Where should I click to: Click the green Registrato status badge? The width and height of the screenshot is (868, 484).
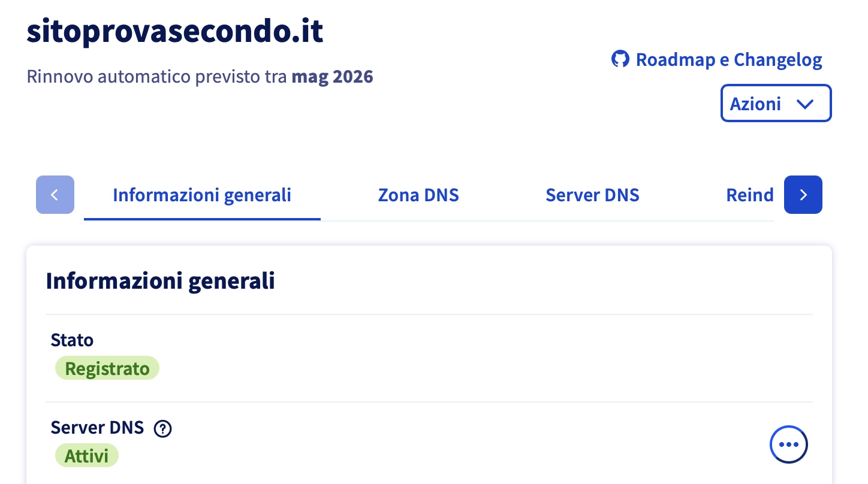pyautogui.click(x=107, y=368)
